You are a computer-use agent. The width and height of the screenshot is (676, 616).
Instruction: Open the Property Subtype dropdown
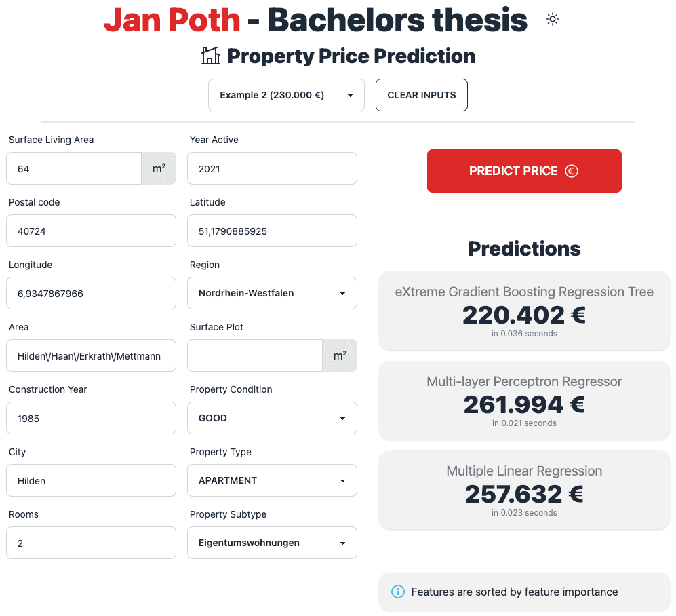(272, 543)
